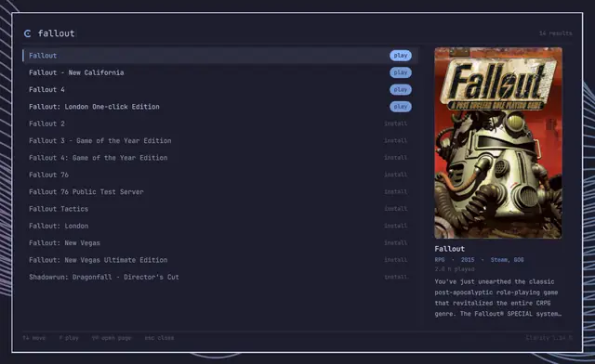
Task: Install Fallout 76 Public Test Server
Action: [x=395, y=192]
